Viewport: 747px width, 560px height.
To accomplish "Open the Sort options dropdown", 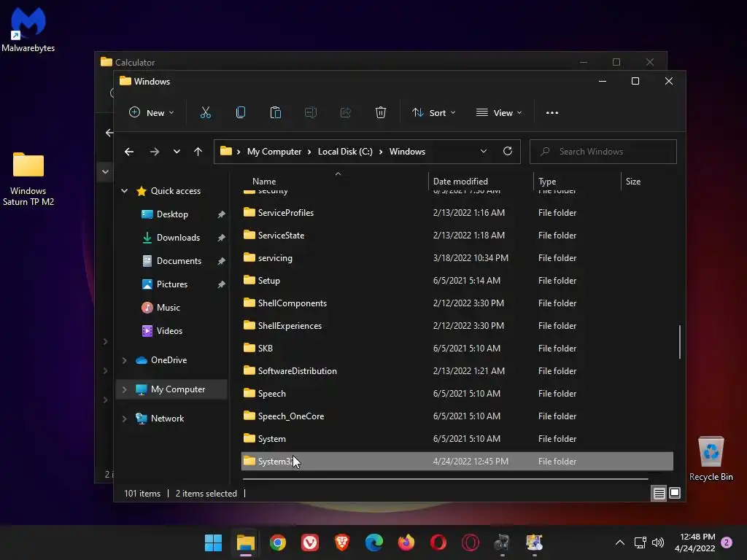I will [434, 113].
